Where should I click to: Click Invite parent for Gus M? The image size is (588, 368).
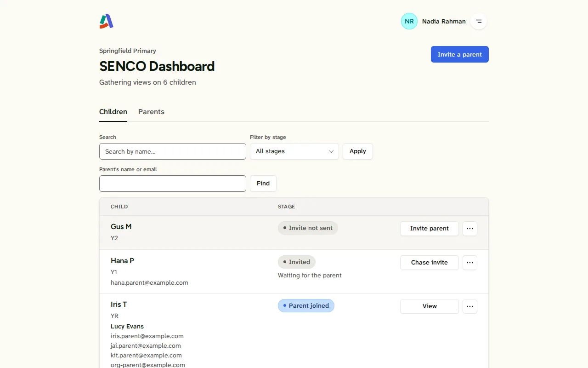pyautogui.click(x=430, y=229)
